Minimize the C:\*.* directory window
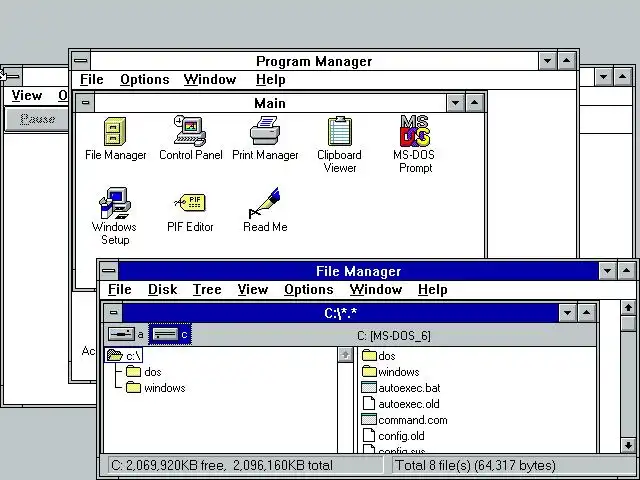The image size is (640, 480). tap(567, 313)
